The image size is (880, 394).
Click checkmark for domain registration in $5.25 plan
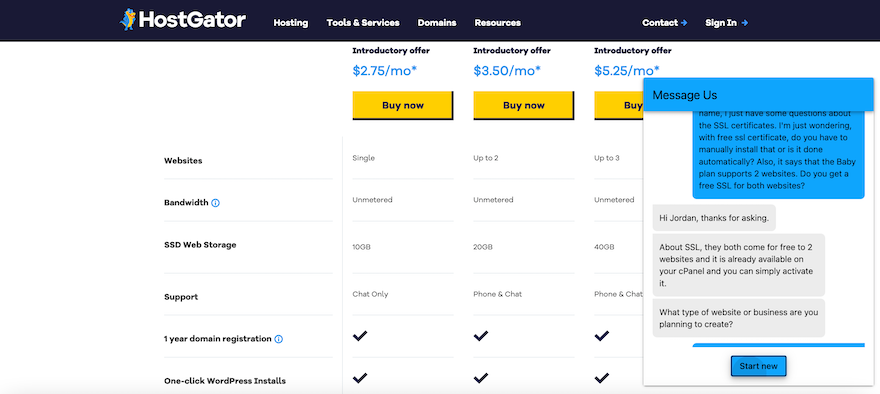pos(602,336)
